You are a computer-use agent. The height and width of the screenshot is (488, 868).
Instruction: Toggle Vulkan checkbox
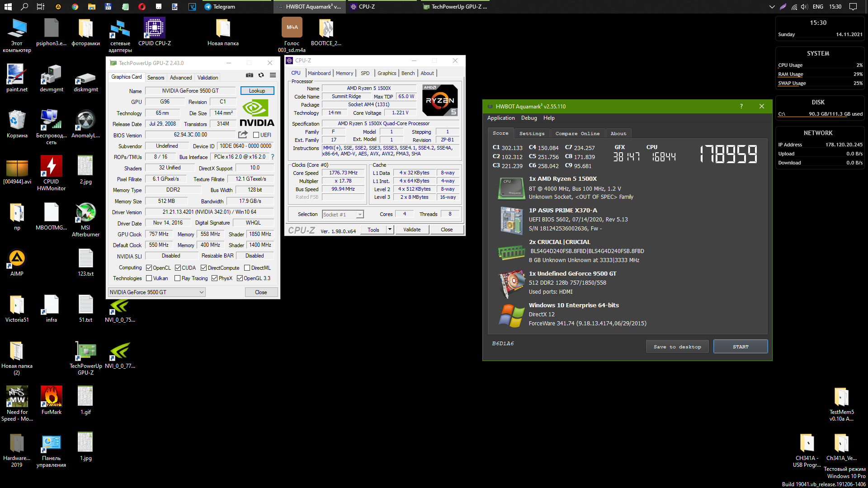tap(149, 278)
